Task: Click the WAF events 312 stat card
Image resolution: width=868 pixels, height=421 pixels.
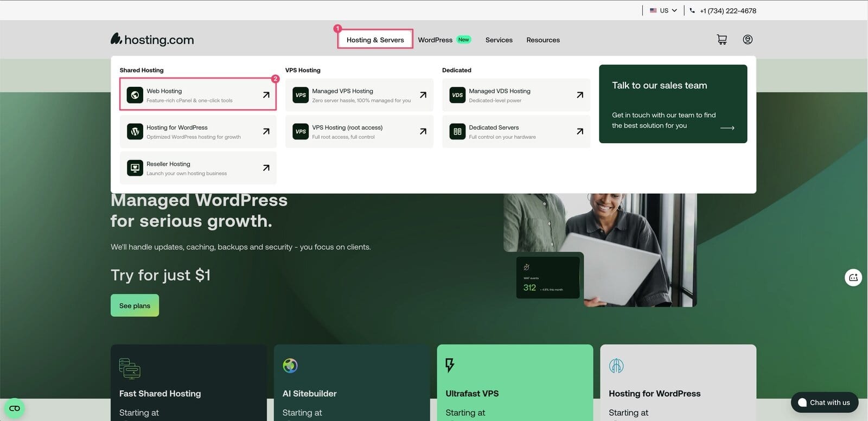Action: pos(548,277)
